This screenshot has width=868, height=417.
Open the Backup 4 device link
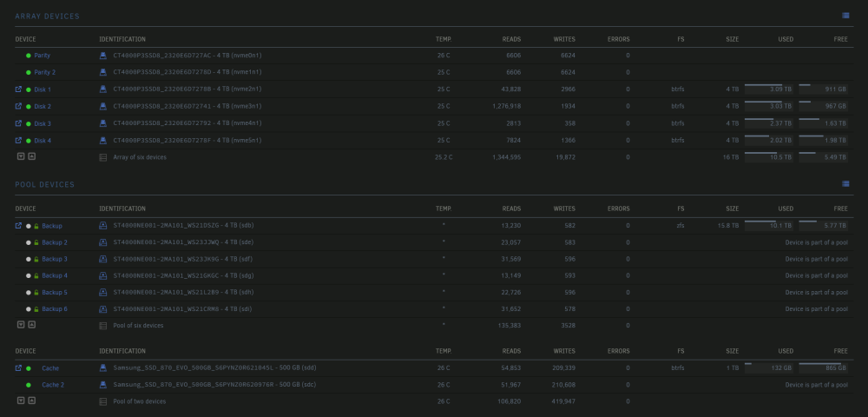tap(55, 275)
